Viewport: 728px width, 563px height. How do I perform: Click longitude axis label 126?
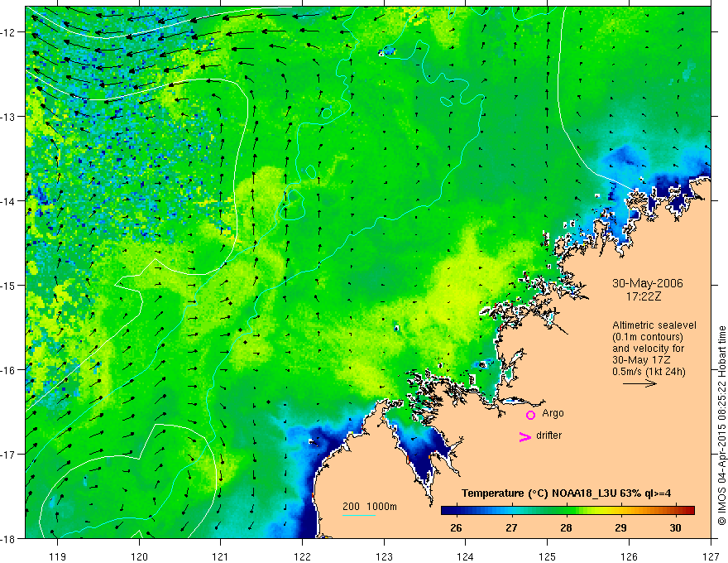click(x=629, y=556)
